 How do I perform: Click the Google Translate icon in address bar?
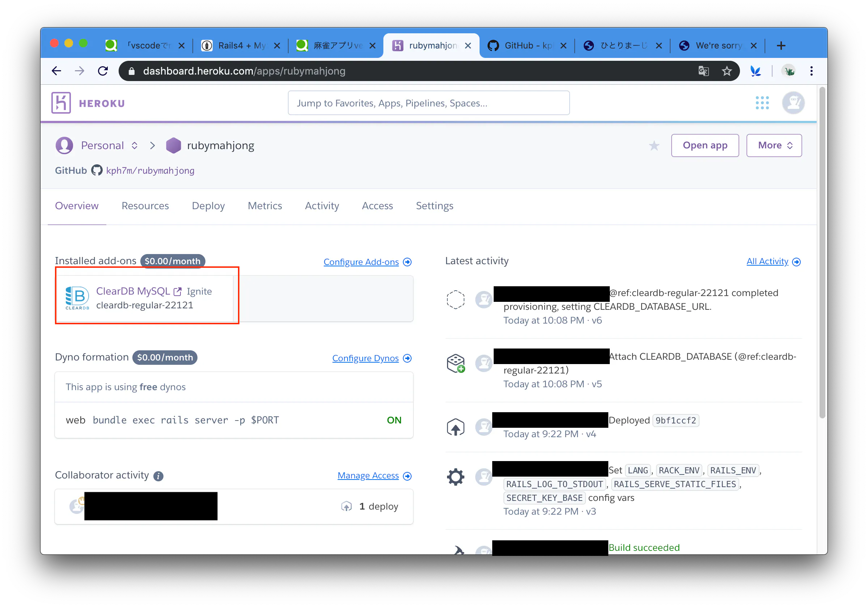click(x=703, y=71)
